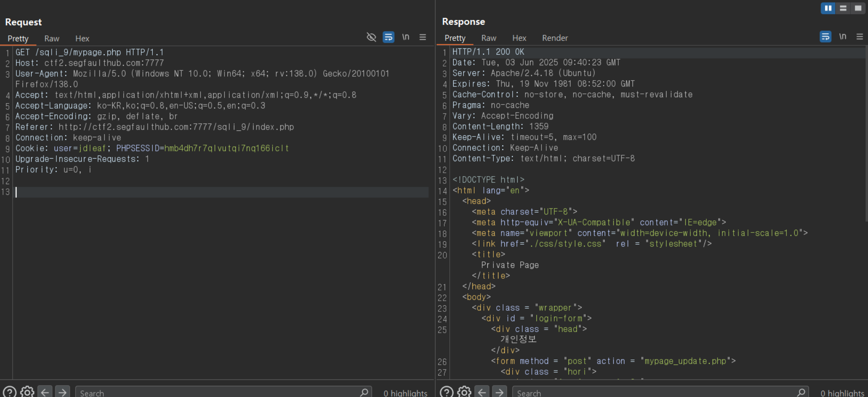Switch Request panel to Raw tab
Image resolution: width=868 pixels, height=397 pixels.
pyautogui.click(x=52, y=38)
